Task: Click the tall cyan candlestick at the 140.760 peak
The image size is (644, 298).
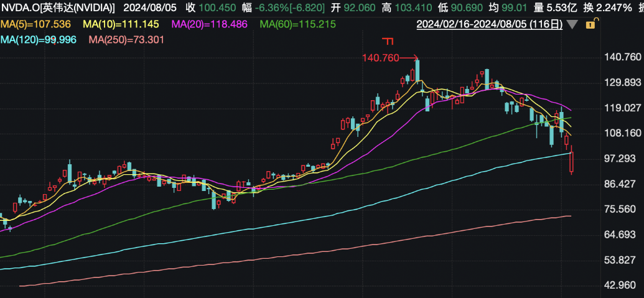Action: tap(418, 70)
